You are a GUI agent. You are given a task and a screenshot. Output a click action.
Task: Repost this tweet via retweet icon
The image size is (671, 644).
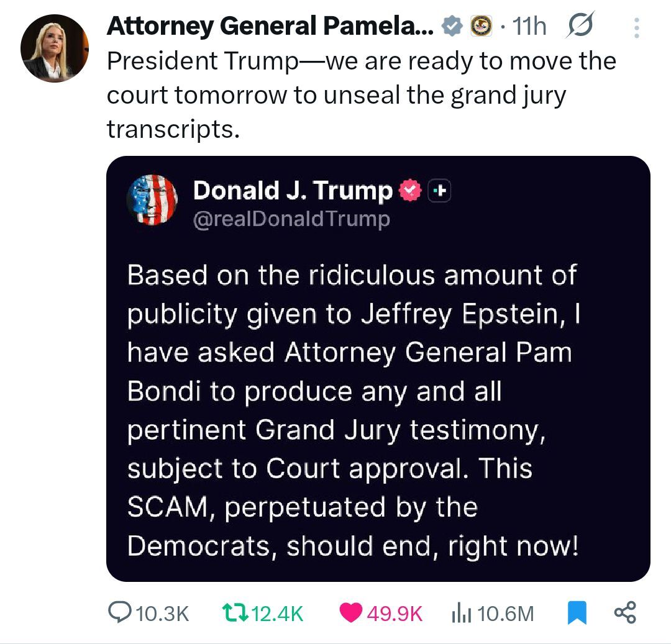[x=235, y=612]
